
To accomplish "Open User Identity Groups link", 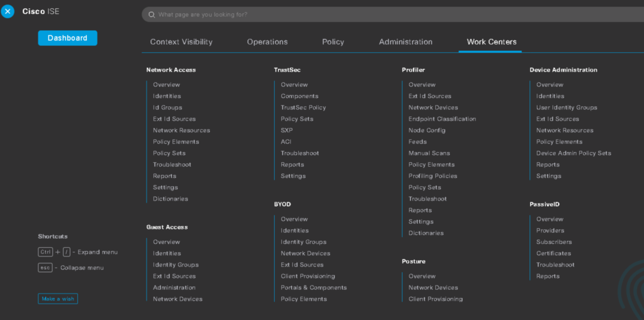I will (567, 108).
